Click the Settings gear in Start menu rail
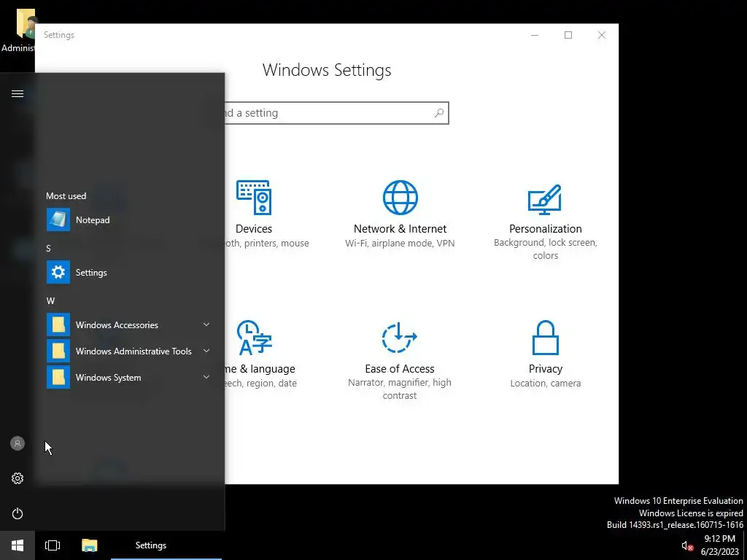Image resolution: width=747 pixels, height=560 pixels. pos(18,478)
